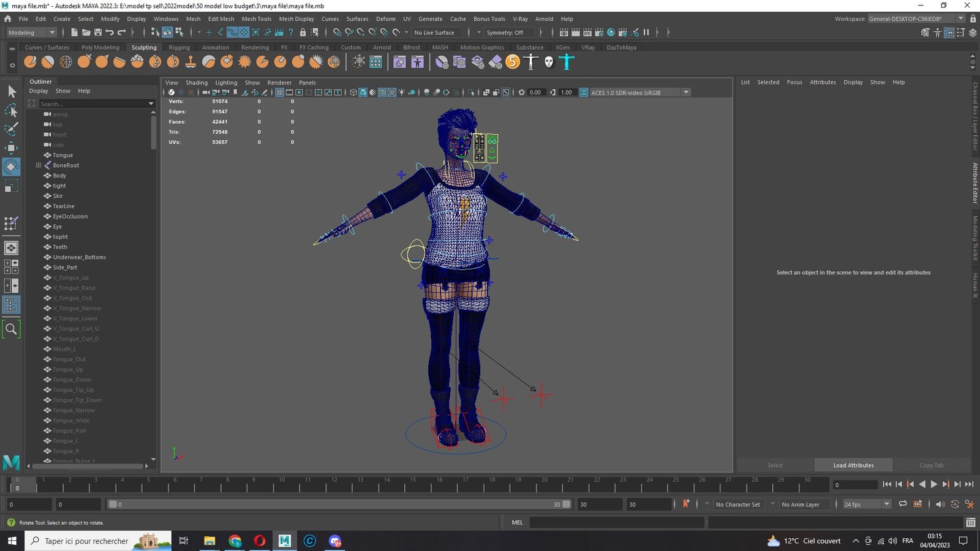The image size is (980, 551).
Task: Click the cyan T-pose icon on the shelf
Action: 567,62
